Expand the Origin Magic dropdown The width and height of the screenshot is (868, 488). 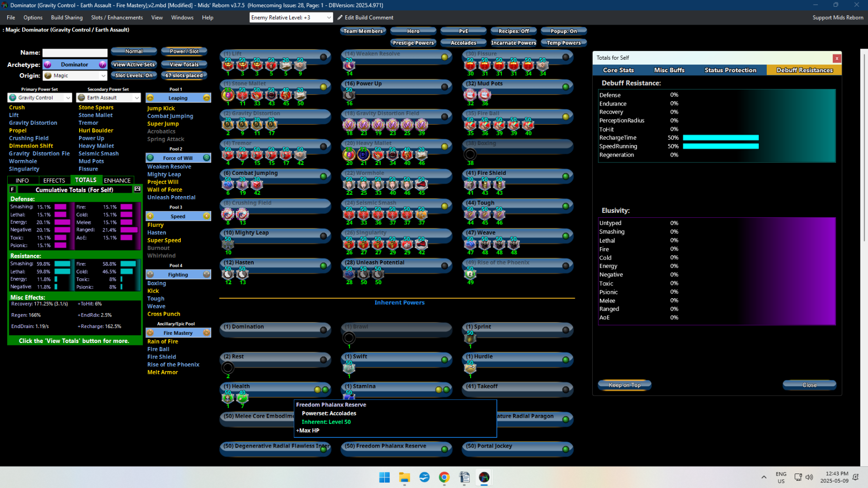click(x=75, y=76)
